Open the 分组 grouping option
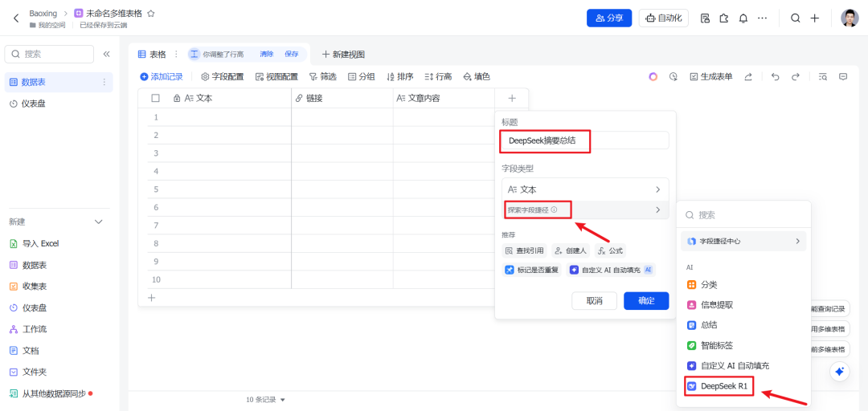This screenshot has width=868, height=411. (362, 77)
